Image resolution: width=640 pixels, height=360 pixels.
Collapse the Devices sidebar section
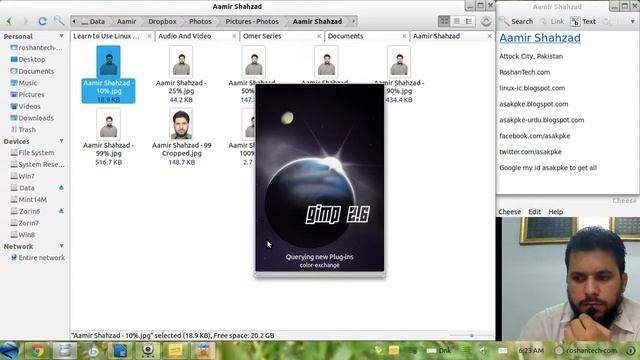point(62,141)
